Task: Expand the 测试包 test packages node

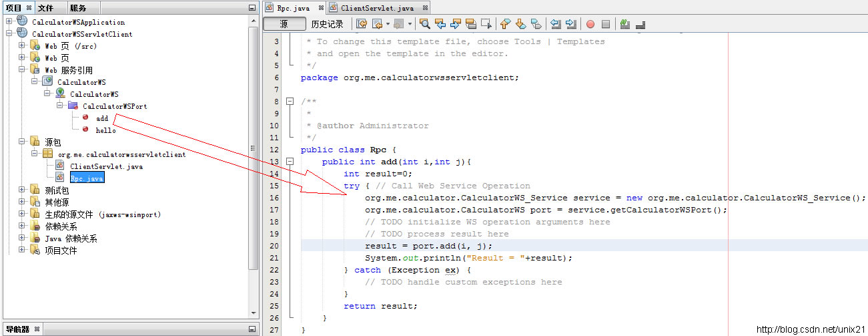Action: click(x=22, y=190)
